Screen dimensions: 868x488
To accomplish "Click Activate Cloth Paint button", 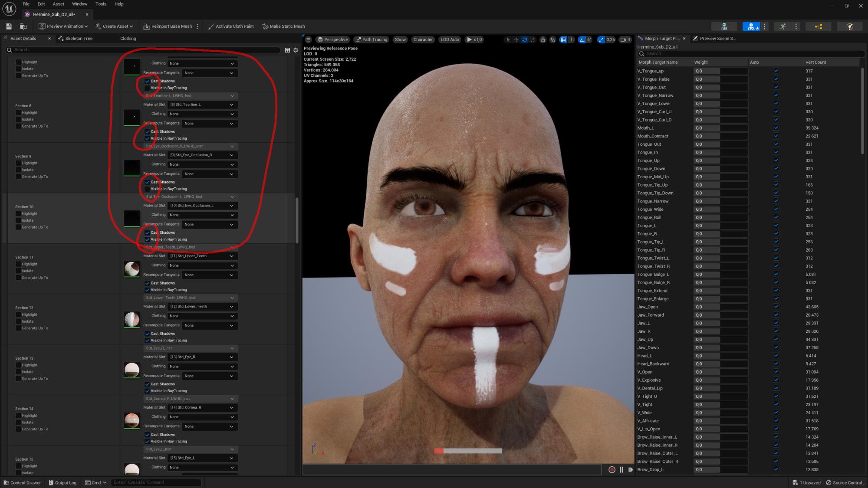I will (231, 26).
